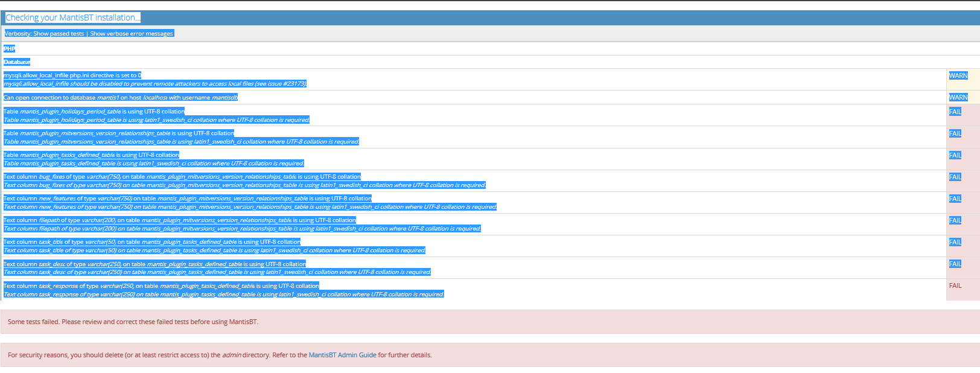This screenshot has height=373, width=980.
Task: Click FAIL status for tasks_defined_table table check
Action: (x=955, y=155)
